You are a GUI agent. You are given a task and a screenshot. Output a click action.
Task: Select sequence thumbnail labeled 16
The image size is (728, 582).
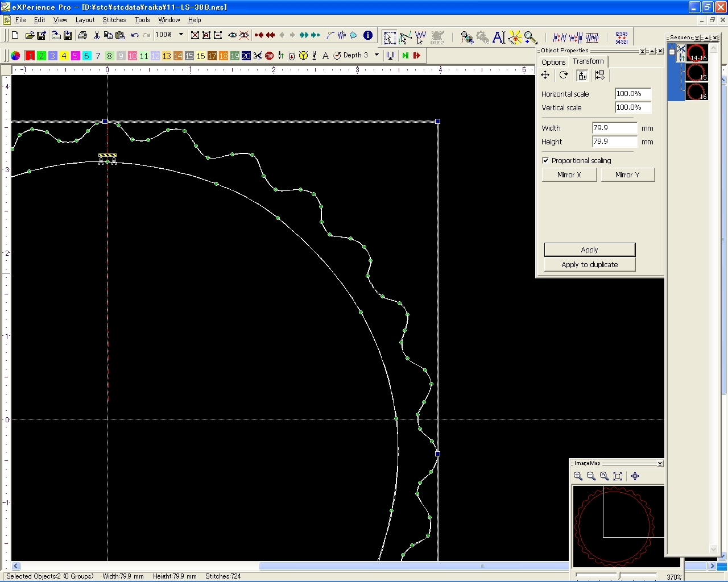(x=696, y=92)
